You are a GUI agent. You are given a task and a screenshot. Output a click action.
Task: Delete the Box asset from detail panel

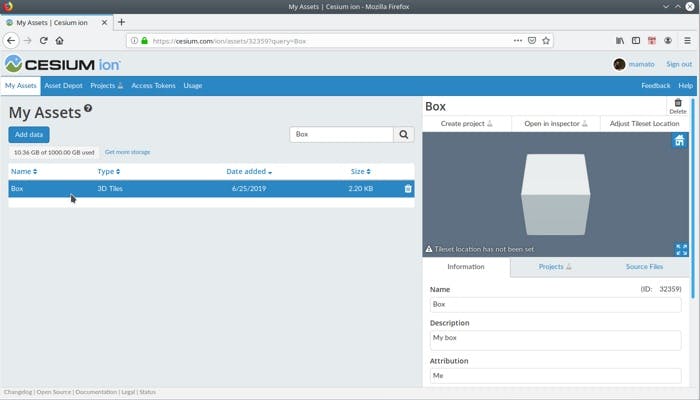click(678, 106)
